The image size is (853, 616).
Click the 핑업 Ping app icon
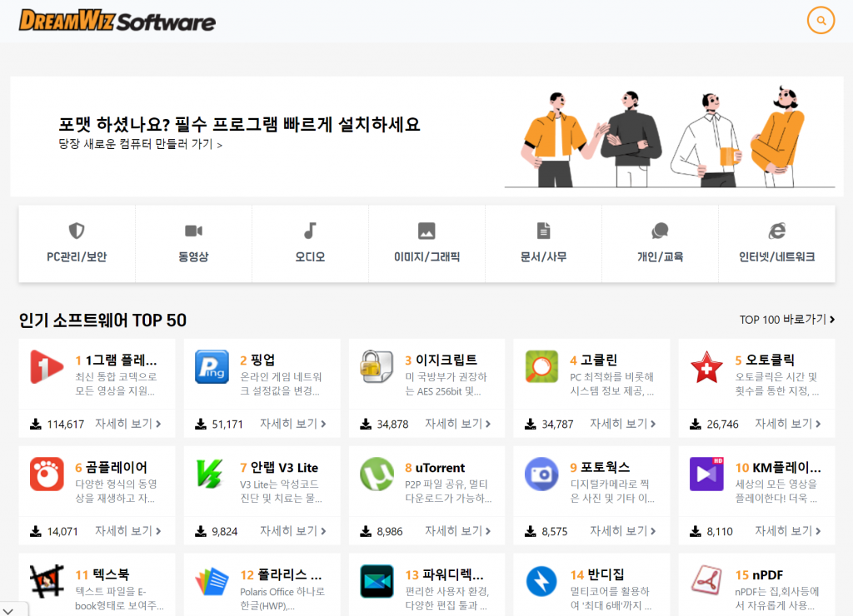tap(212, 367)
